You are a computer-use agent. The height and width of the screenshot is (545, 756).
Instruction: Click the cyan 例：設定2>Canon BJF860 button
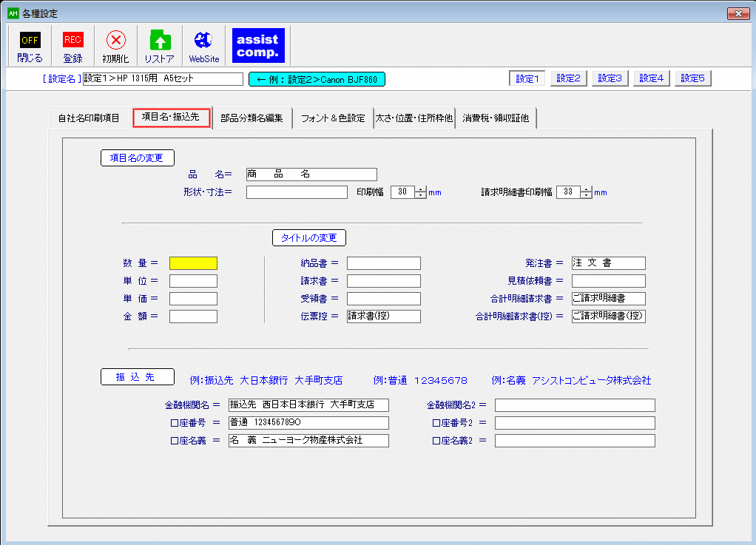317,79
